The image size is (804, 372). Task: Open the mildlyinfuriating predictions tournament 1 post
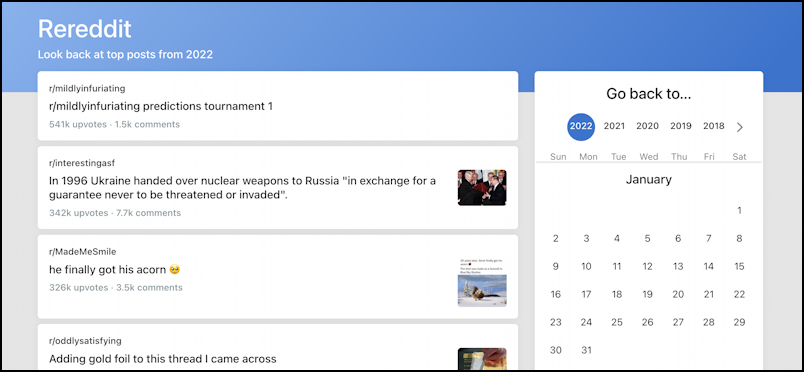point(161,107)
